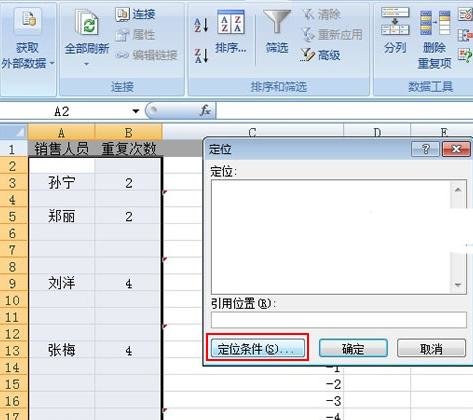Click the Cancel (取消) button

click(x=431, y=349)
